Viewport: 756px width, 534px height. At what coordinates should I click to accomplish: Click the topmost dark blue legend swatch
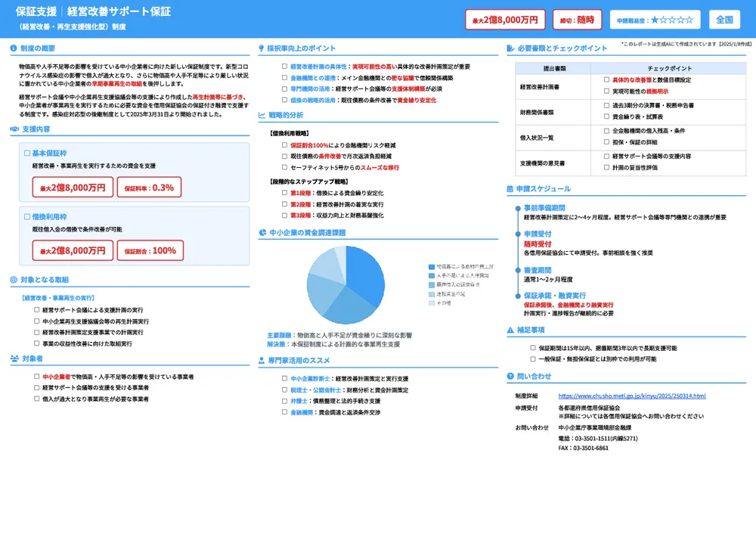[432, 267]
